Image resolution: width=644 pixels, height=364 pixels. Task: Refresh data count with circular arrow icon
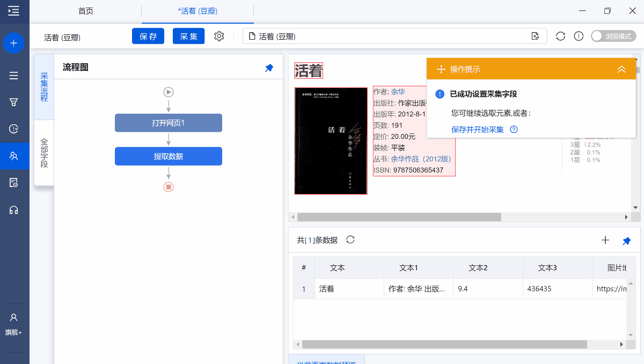coord(350,240)
